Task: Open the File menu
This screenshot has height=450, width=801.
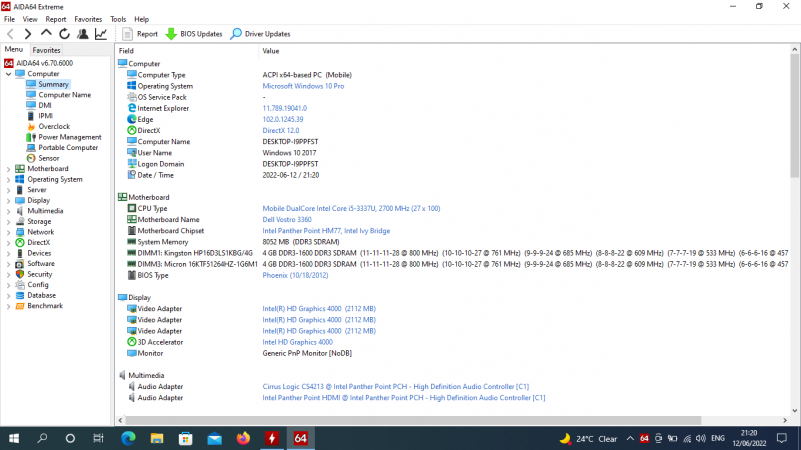Action: tap(9, 19)
